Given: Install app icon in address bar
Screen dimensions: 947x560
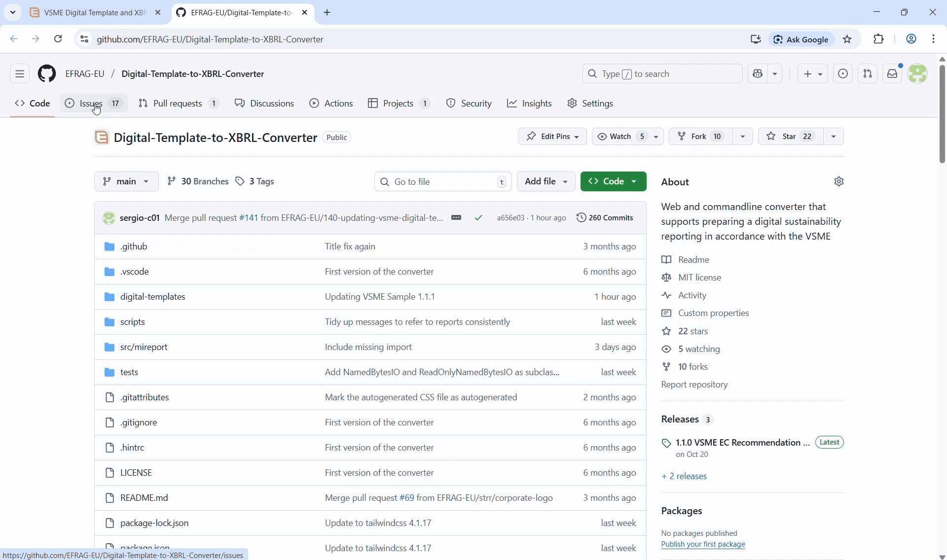Looking at the screenshot, I should click(x=755, y=39).
